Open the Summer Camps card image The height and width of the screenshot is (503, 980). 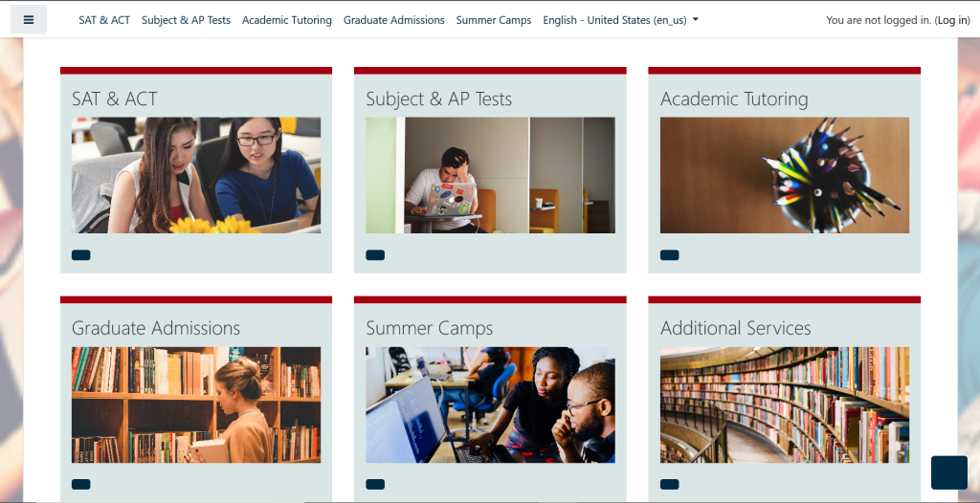[490, 405]
